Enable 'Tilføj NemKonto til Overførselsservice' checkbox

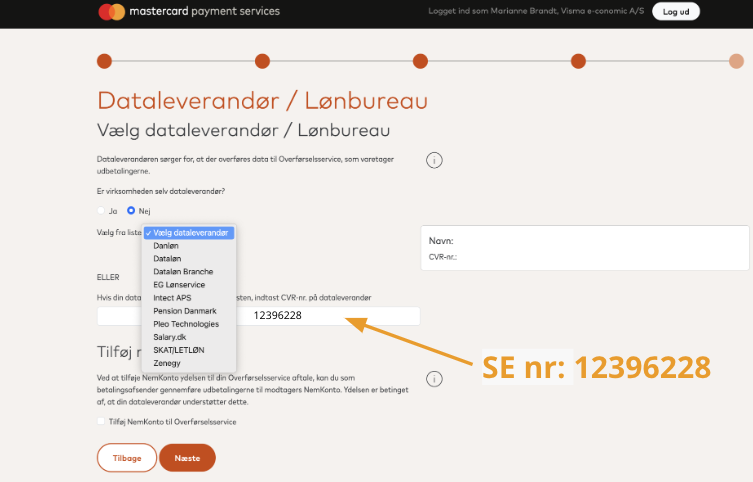tap(101, 422)
